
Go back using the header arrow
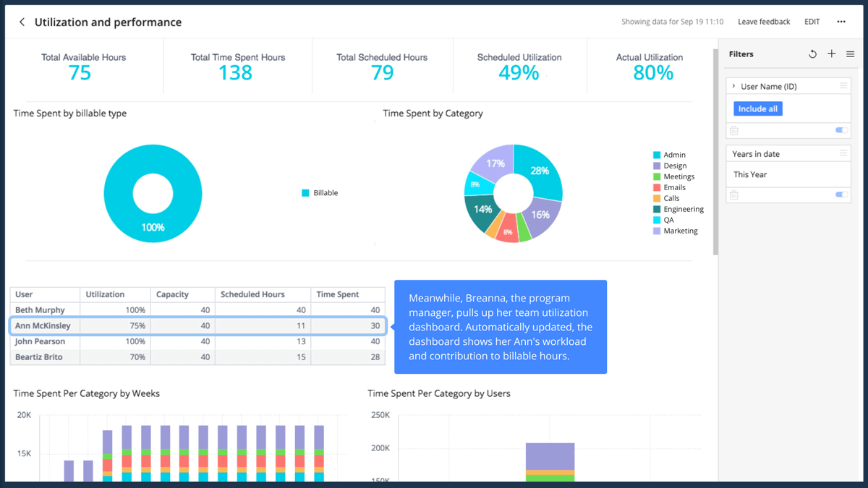[22, 22]
